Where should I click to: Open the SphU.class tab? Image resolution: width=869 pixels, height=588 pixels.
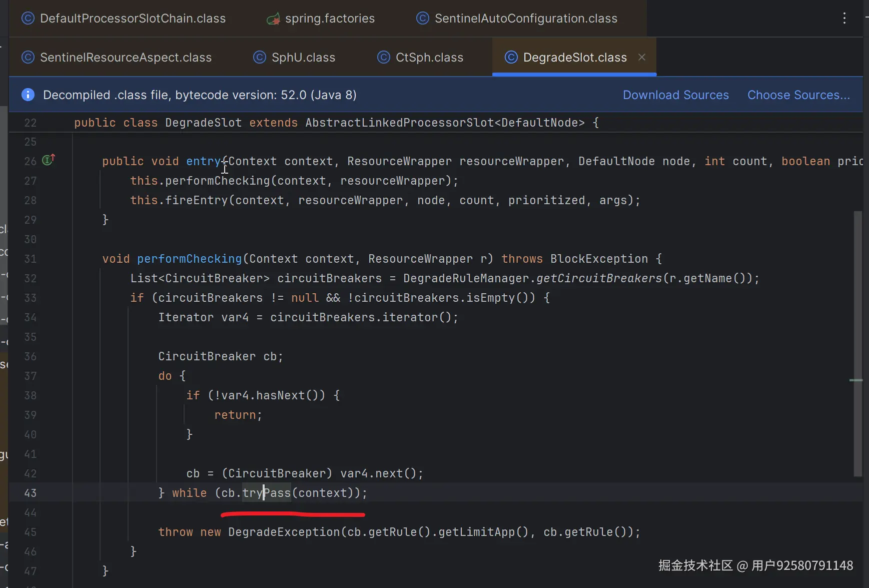pos(295,58)
